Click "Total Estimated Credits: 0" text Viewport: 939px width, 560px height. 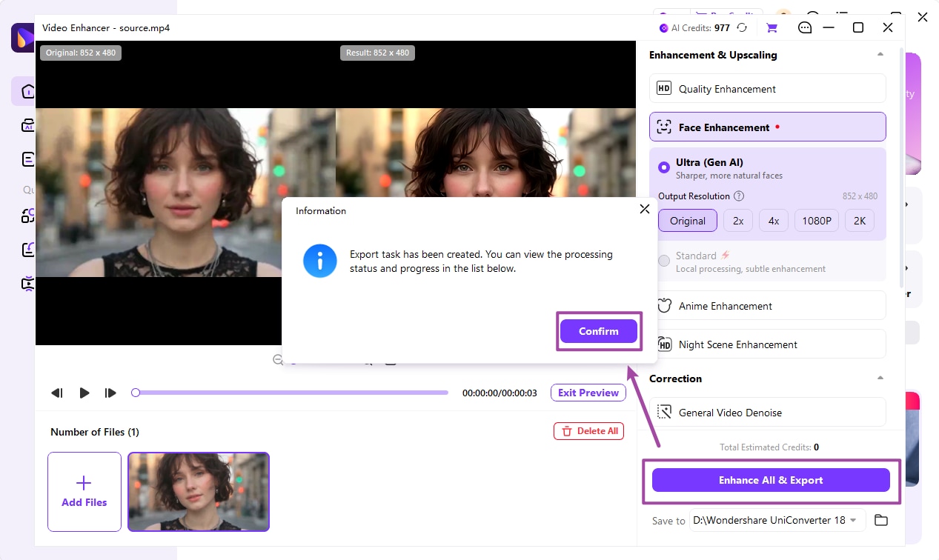[x=769, y=447]
